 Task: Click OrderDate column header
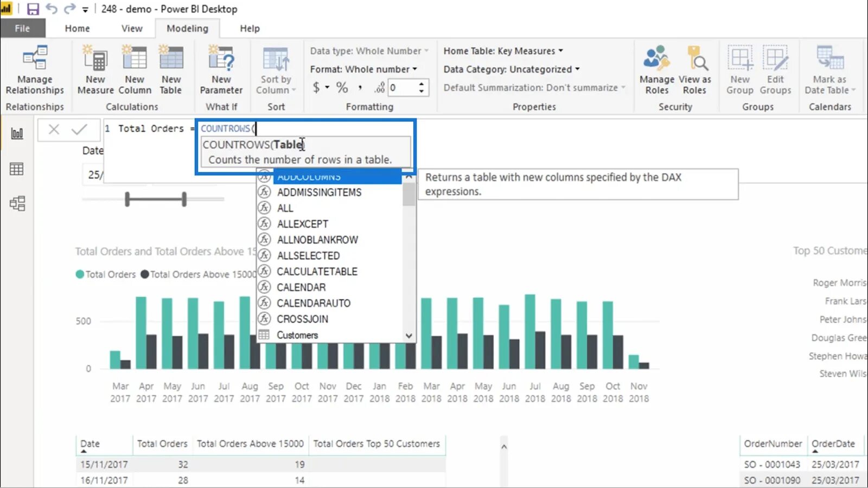point(833,444)
